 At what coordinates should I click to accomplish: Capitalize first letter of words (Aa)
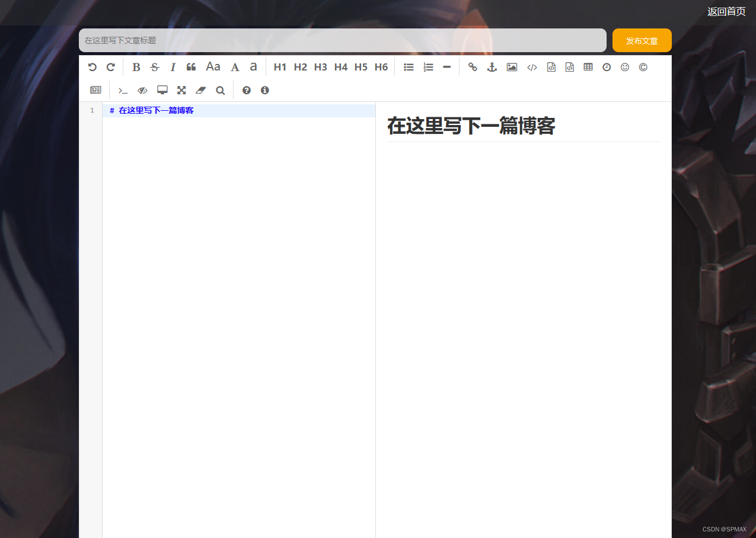(x=213, y=67)
